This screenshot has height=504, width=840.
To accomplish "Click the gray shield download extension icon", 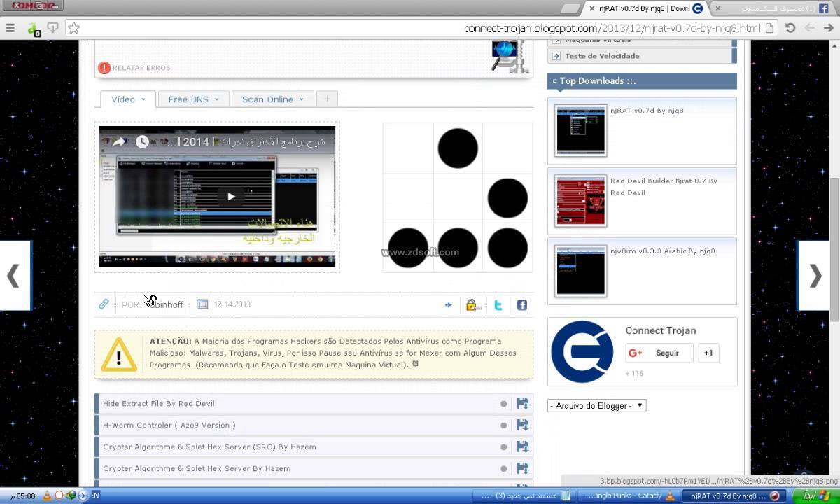I will tap(53, 28).
